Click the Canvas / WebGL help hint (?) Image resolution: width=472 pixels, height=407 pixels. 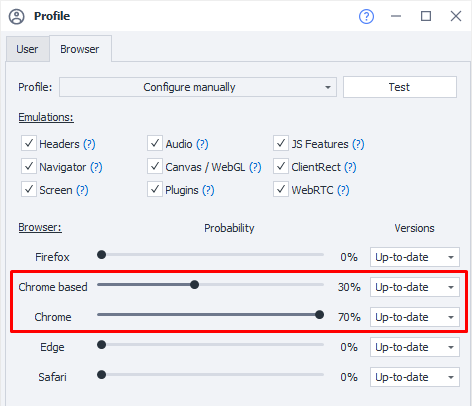point(255,167)
